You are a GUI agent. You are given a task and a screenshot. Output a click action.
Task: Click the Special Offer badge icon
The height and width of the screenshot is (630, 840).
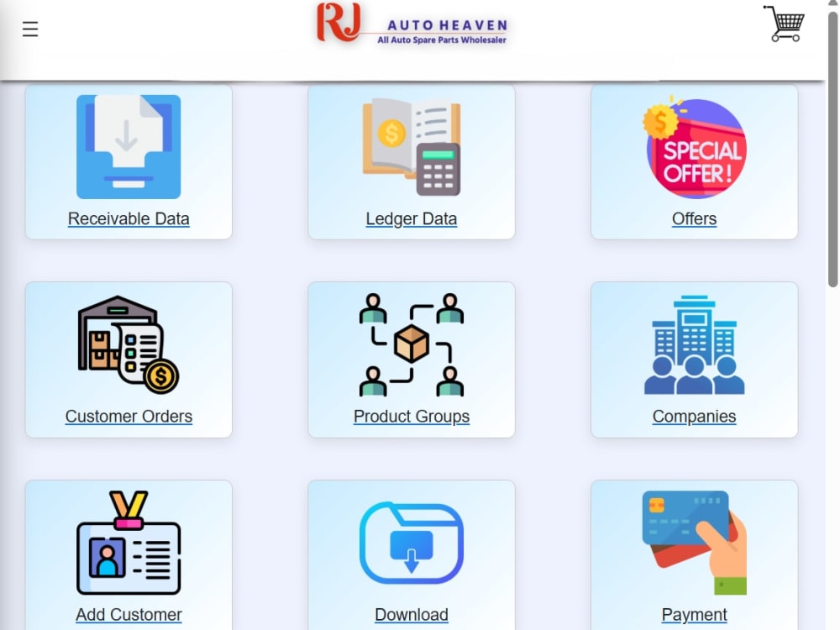pos(695,147)
